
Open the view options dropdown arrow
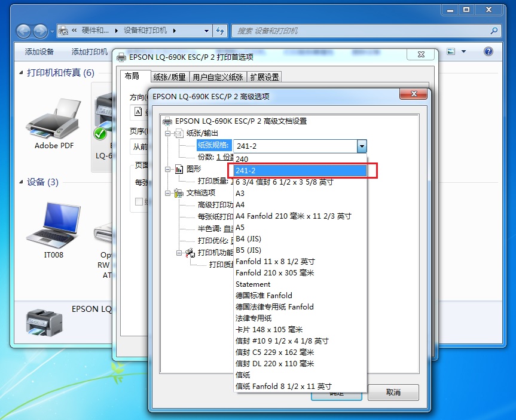(463, 51)
